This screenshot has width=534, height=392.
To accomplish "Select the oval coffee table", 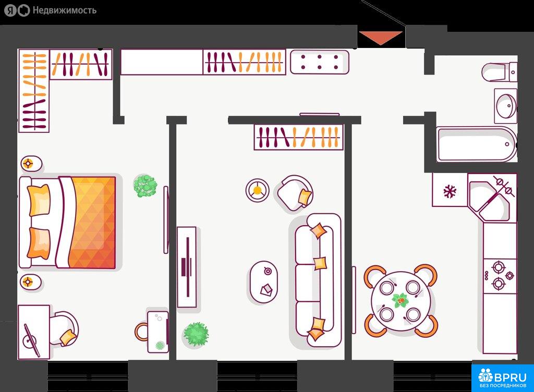I will point(264,282).
